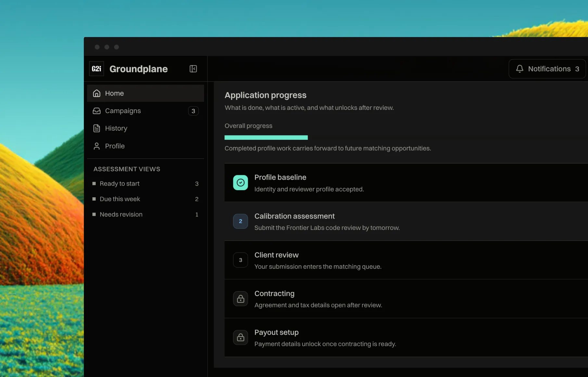Click the Needs revision count 1

[197, 214]
